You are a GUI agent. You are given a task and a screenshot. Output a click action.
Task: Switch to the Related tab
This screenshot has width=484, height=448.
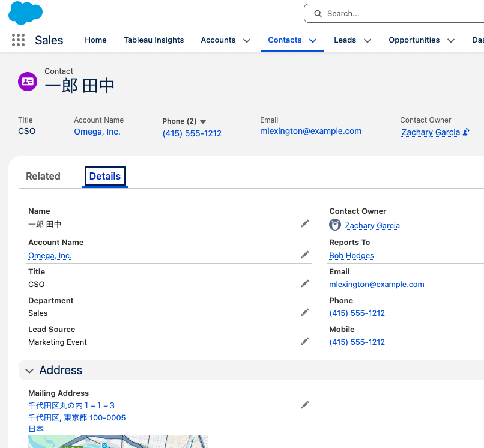(43, 176)
